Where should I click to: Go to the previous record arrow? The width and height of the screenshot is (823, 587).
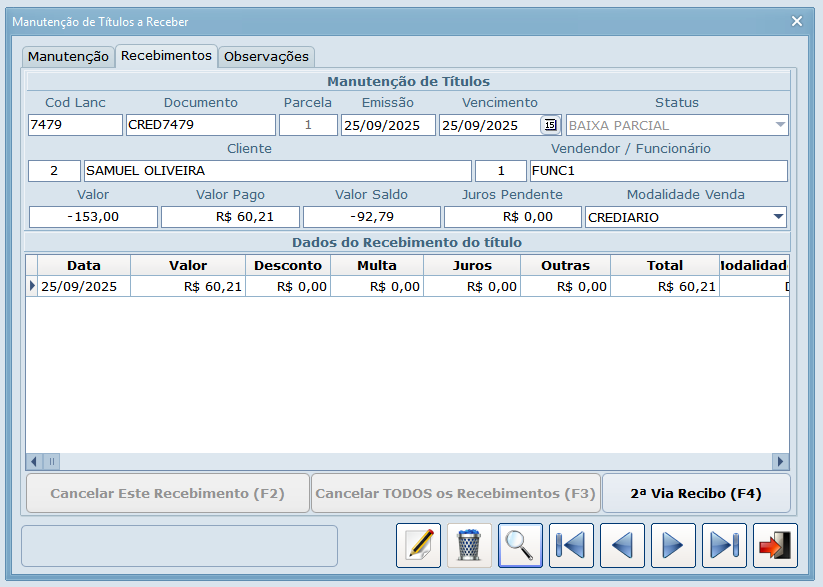(622, 545)
